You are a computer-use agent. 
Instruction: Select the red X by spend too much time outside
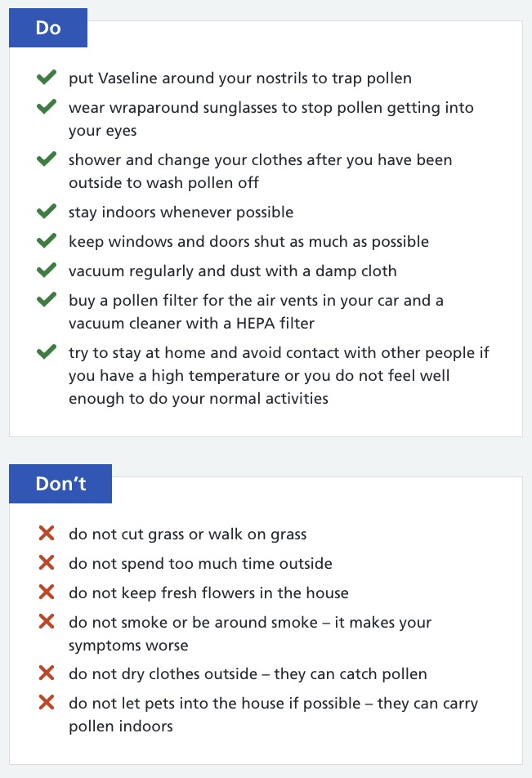pyautogui.click(x=46, y=562)
